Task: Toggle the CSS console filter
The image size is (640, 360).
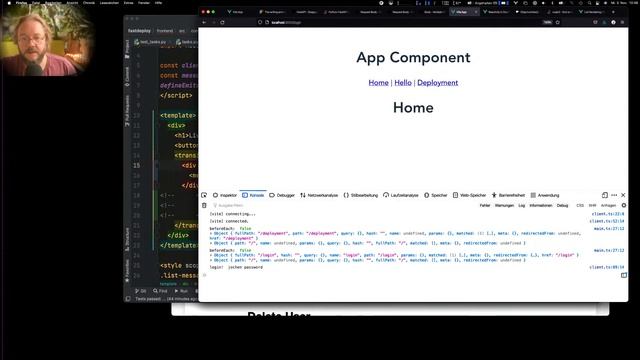Action: click(580, 205)
